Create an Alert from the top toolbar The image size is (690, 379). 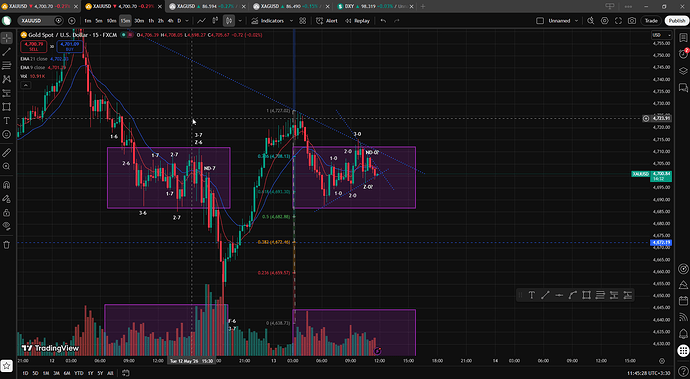(327, 21)
